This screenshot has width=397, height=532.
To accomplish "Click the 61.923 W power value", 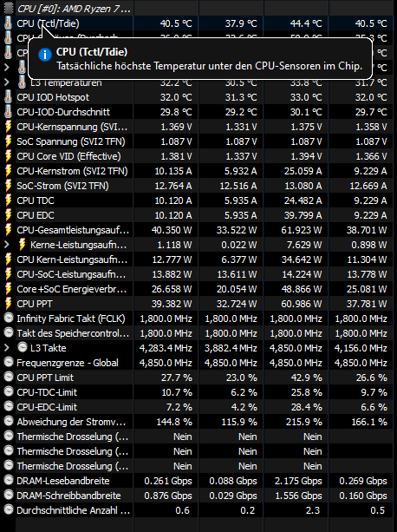I will [x=302, y=230].
